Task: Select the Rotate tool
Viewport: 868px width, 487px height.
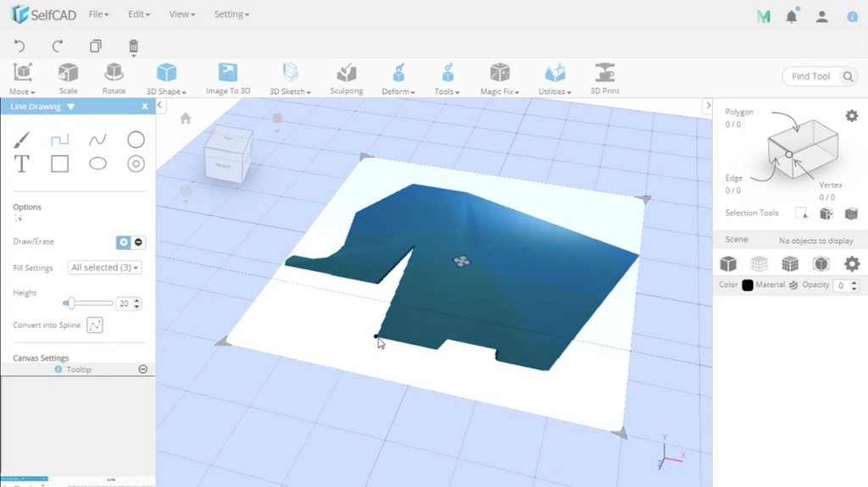Action: pyautogui.click(x=114, y=79)
